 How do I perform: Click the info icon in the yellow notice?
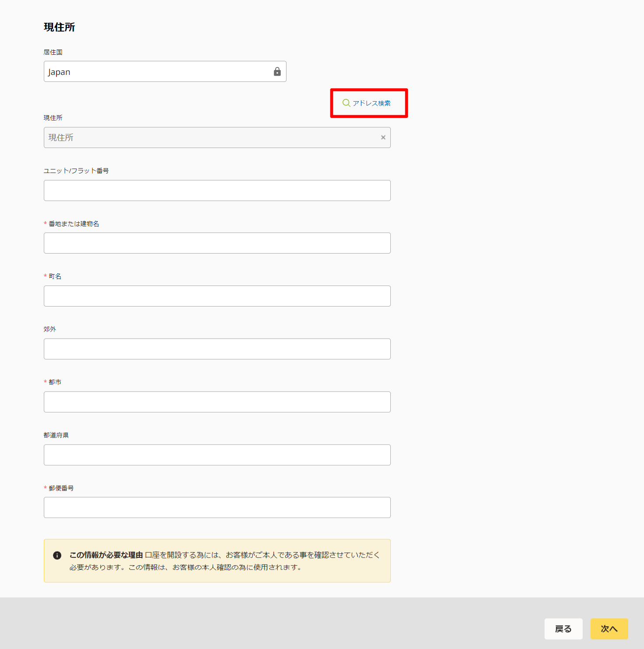pos(57,555)
